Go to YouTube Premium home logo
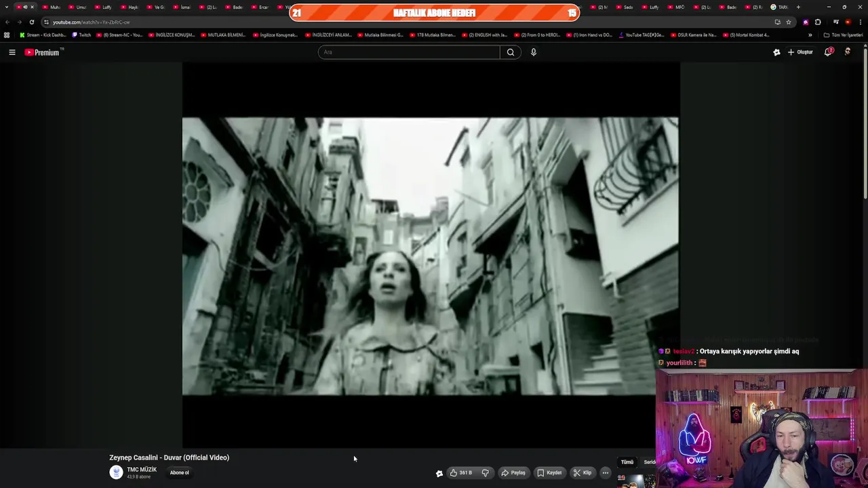 tap(43, 52)
